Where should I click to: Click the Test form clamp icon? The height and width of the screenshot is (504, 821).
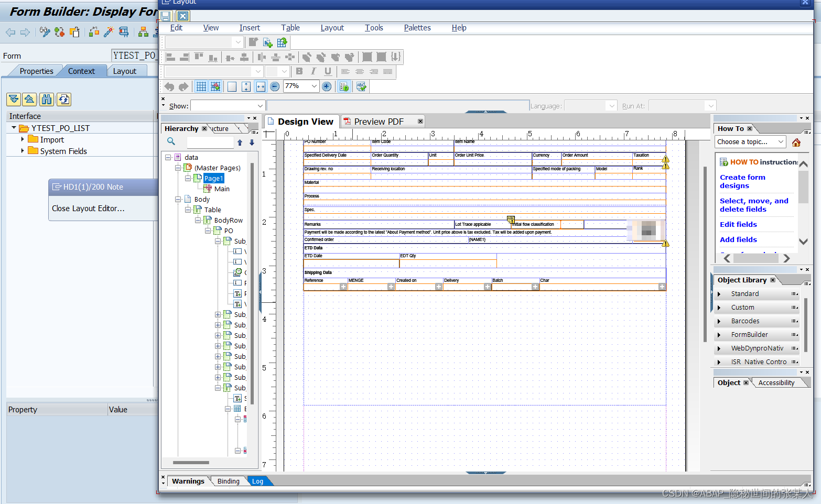124,32
